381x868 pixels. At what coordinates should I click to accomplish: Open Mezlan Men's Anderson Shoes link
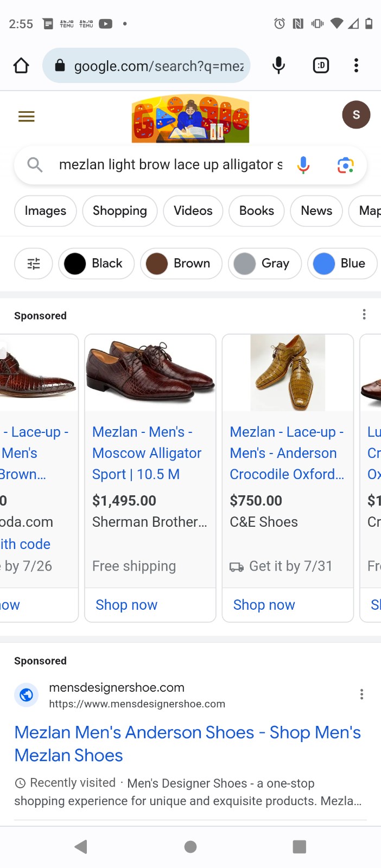(x=188, y=744)
